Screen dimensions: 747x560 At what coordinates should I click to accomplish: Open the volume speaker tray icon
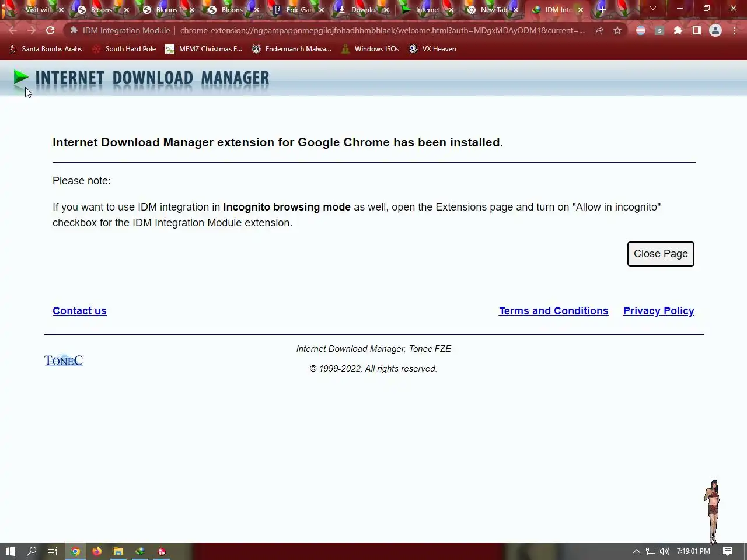665,551
